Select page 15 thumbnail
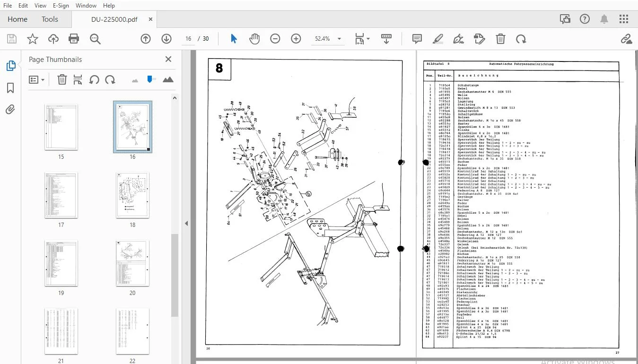 61,127
